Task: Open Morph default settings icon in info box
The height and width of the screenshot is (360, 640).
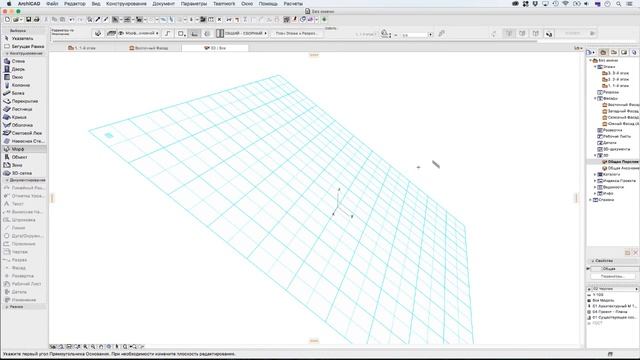Action: click(x=98, y=33)
